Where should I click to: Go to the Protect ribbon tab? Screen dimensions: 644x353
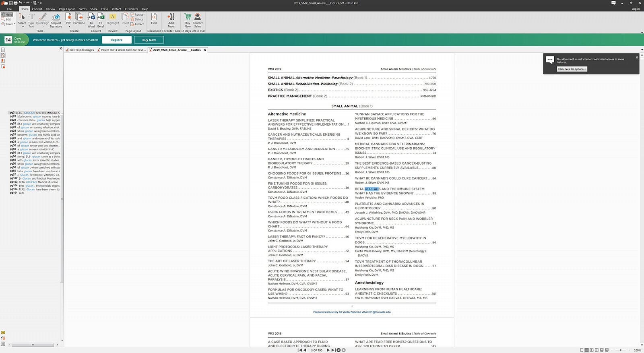tap(116, 9)
